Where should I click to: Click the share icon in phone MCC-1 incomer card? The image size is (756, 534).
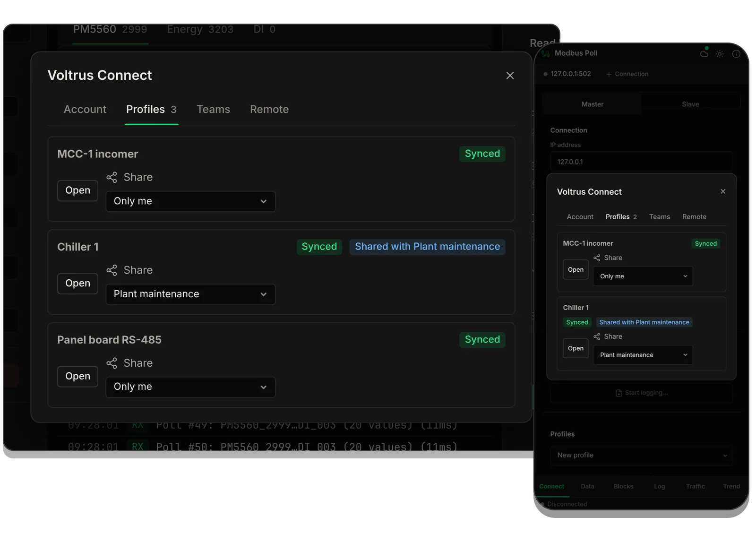pyautogui.click(x=597, y=258)
